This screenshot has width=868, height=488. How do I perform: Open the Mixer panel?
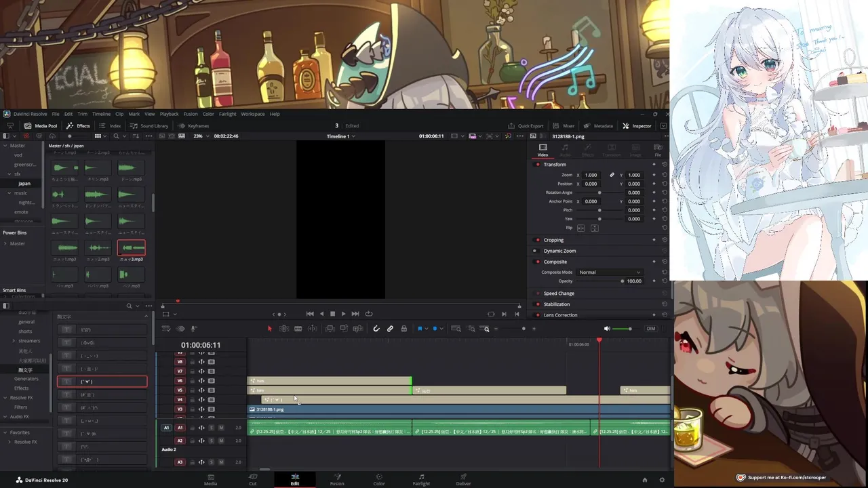pos(564,126)
